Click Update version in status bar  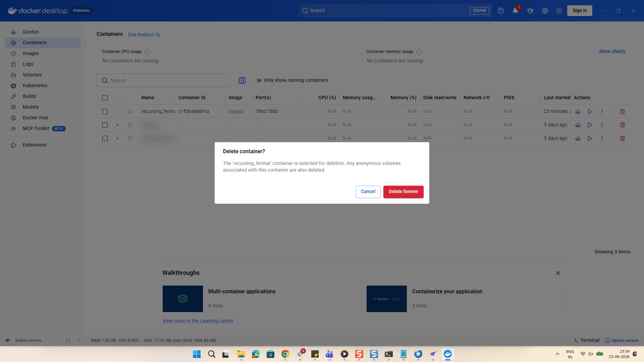pos(622,341)
